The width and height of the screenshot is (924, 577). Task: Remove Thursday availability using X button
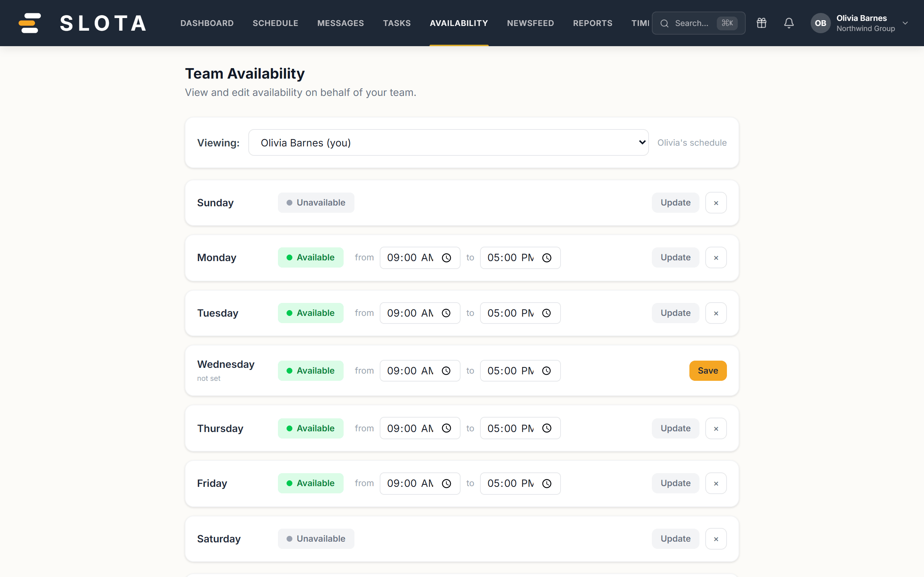click(716, 428)
